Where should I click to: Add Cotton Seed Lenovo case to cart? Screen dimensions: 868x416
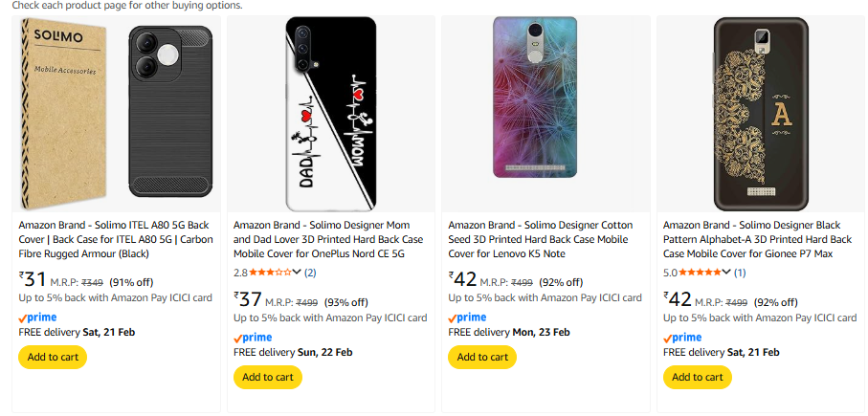pyautogui.click(x=482, y=357)
